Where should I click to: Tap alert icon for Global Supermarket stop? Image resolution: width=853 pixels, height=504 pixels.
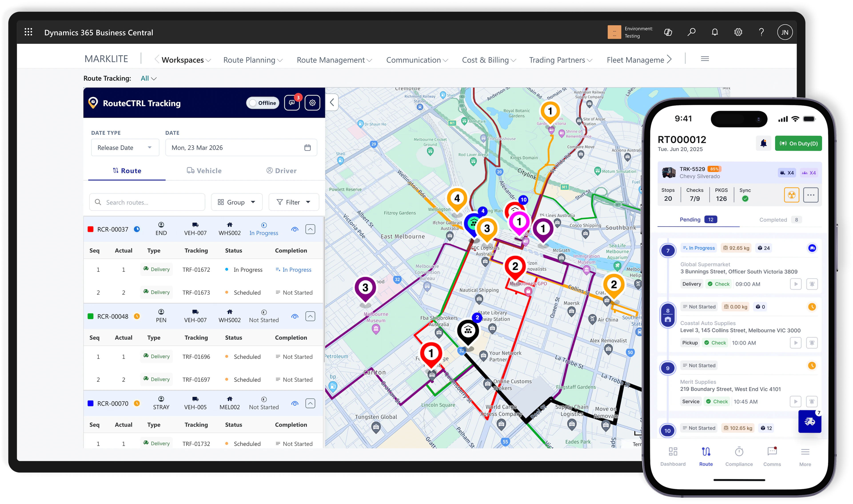point(812,284)
